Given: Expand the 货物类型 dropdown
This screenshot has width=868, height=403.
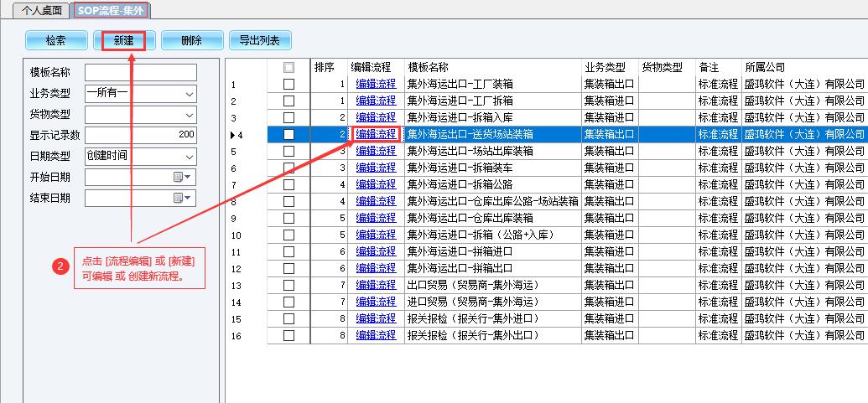Looking at the screenshot, I should click(x=189, y=114).
